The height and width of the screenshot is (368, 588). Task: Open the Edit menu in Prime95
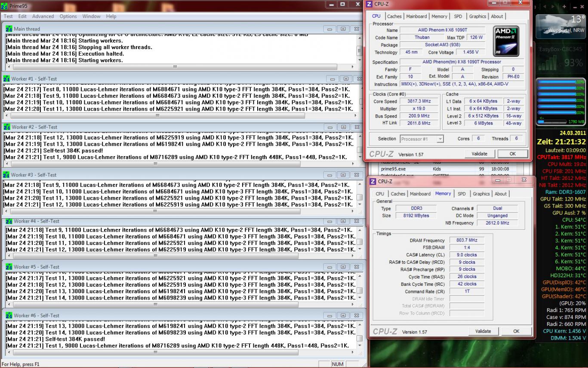[x=22, y=16]
